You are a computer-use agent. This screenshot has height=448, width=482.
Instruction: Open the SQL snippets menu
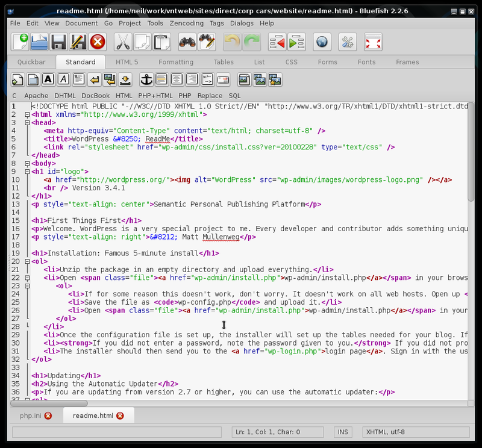point(234,96)
